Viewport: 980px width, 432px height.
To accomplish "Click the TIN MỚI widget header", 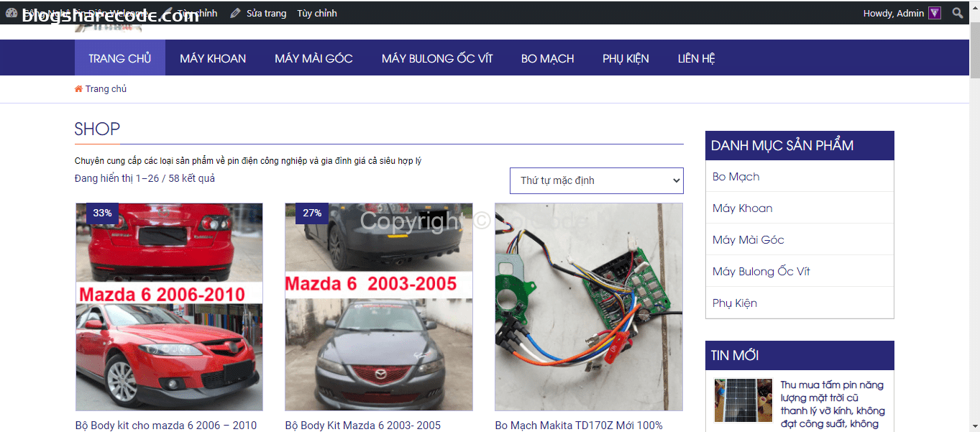I will pyautogui.click(x=800, y=355).
